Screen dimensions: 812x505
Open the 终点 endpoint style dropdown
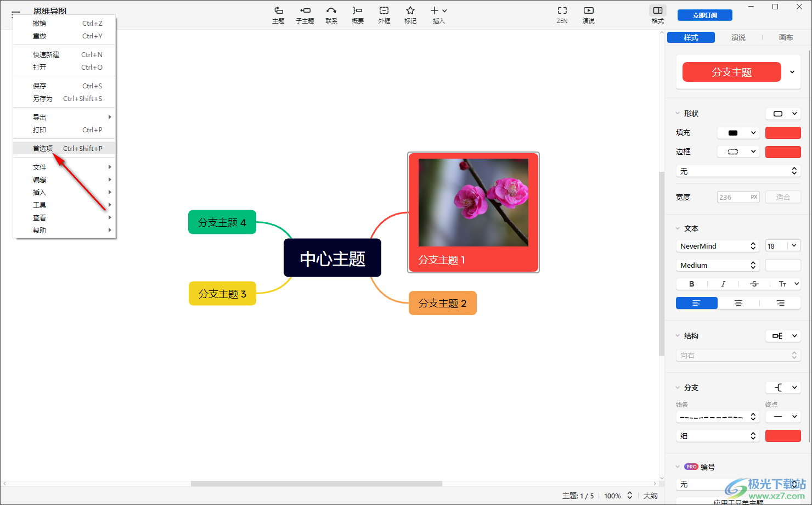(783, 417)
